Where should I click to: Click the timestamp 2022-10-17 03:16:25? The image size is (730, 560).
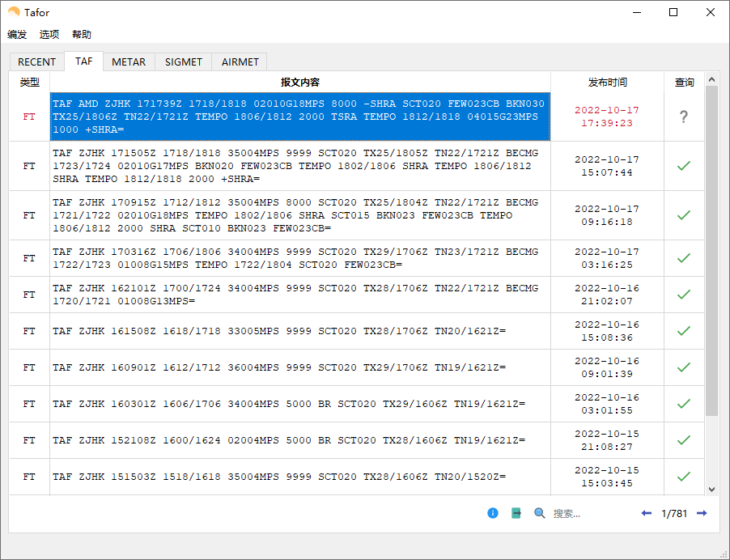tap(607, 258)
